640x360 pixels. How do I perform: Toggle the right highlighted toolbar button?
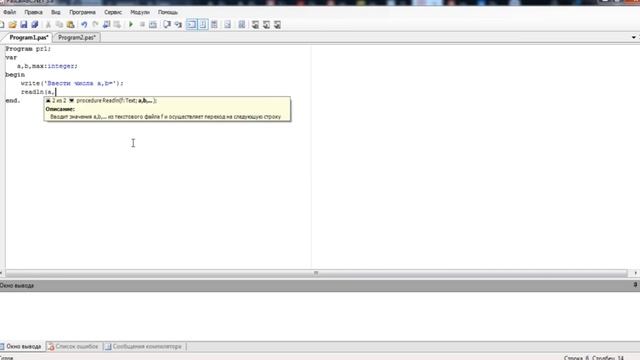pyautogui.click(x=203, y=25)
